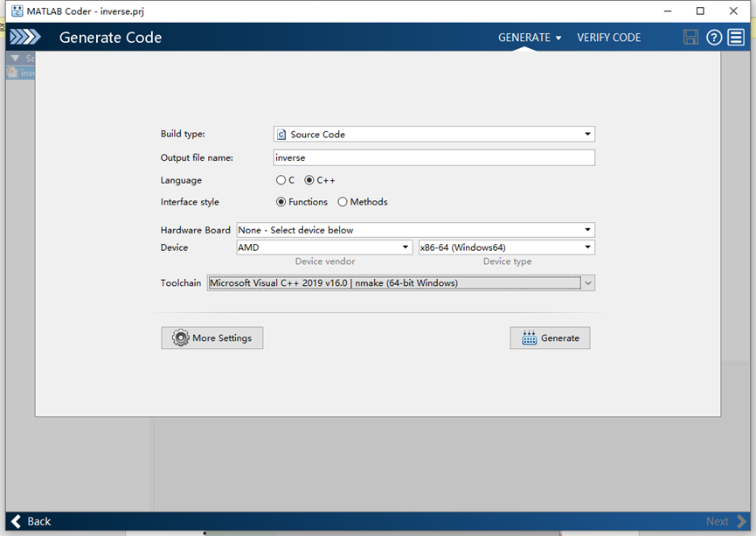Expand the Toolchain dropdown arrow

[587, 283]
